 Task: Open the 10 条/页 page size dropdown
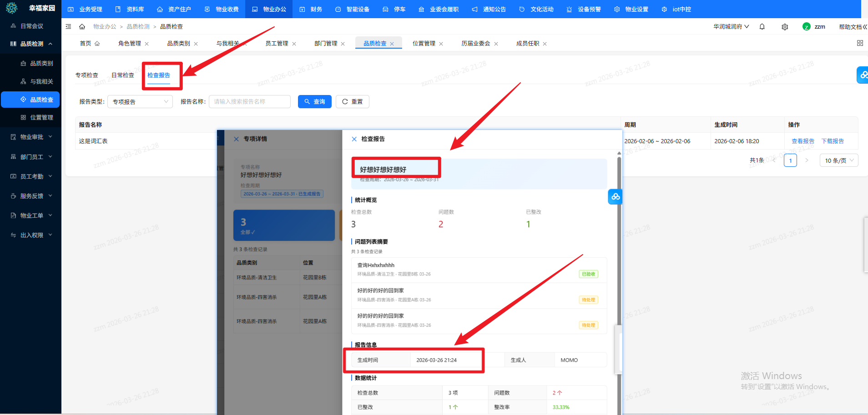coord(838,160)
